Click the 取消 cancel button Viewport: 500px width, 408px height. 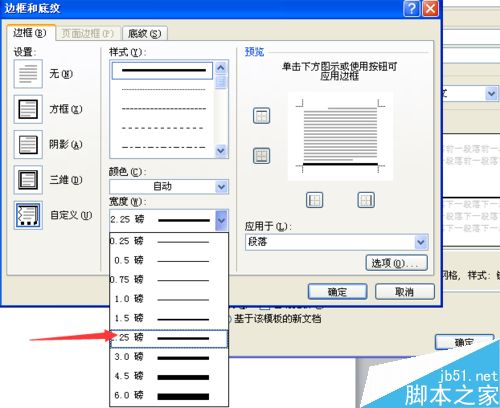point(405,292)
